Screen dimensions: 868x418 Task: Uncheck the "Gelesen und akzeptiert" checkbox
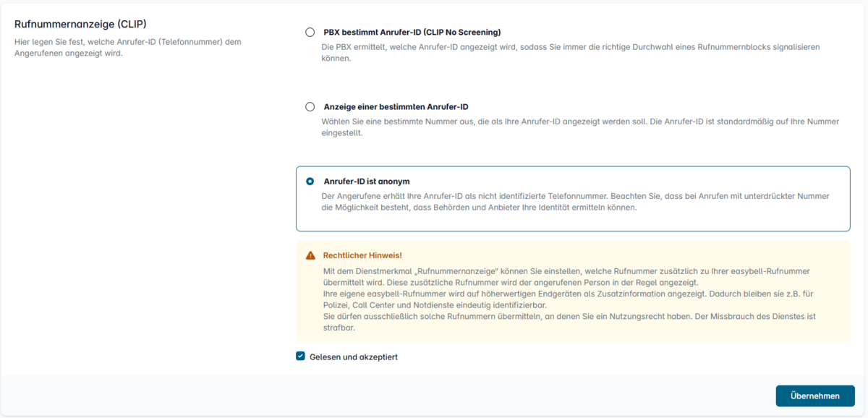click(301, 357)
